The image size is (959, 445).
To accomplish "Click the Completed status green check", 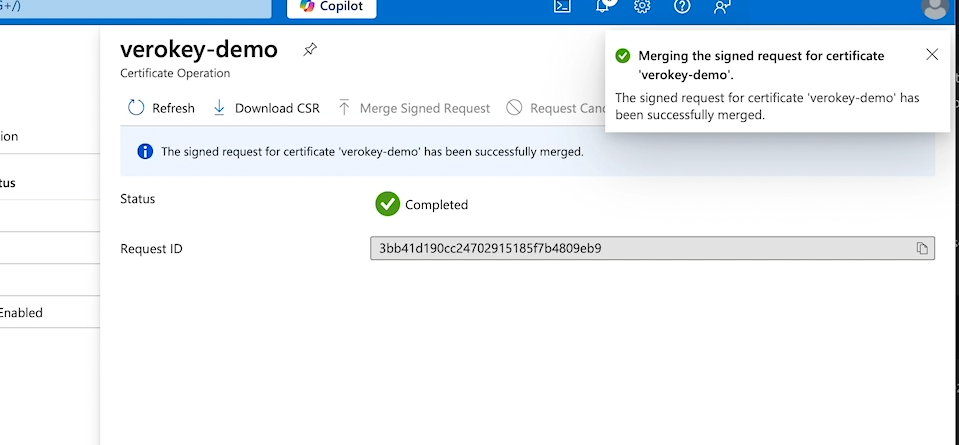I will [387, 204].
